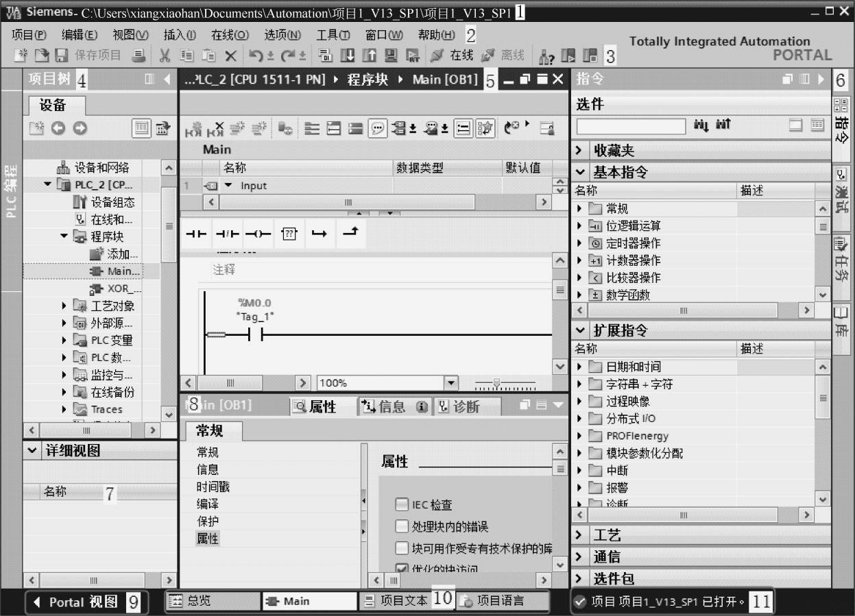This screenshot has width=855, height=616.
Task: Collapse the PLC_2 tree node
Action: tap(47, 184)
